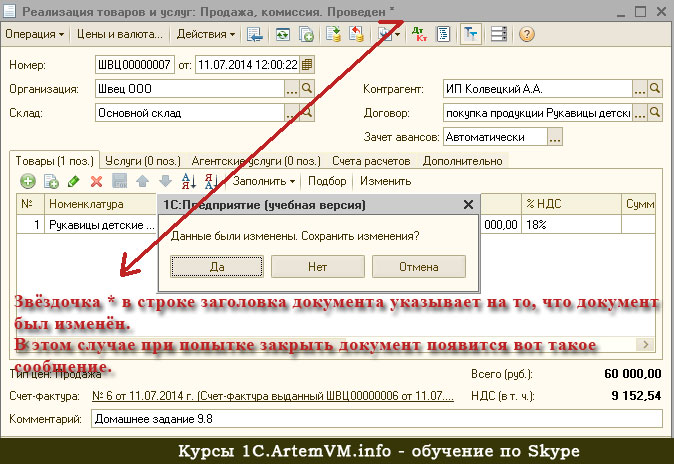Click the Номенклатура column header
This screenshot has height=464, width=674.
(x=101, y=204)
